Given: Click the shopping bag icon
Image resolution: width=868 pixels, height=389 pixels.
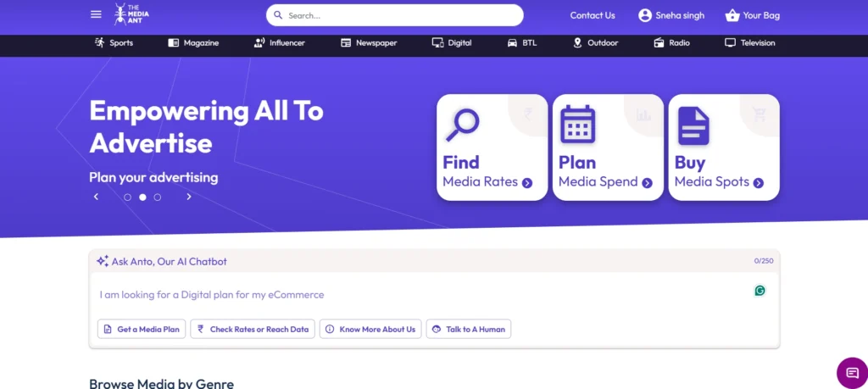Looking at the screenshot, I should click(732, 15).
